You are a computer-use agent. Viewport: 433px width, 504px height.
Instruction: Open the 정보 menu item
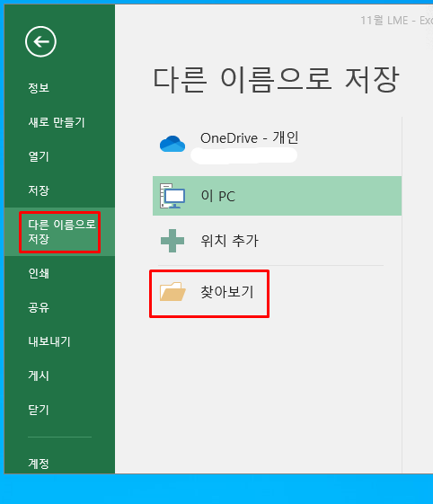39,88
